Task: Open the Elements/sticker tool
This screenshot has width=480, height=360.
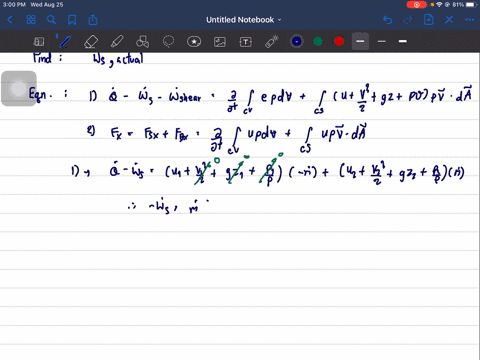Action: (194, 42)
